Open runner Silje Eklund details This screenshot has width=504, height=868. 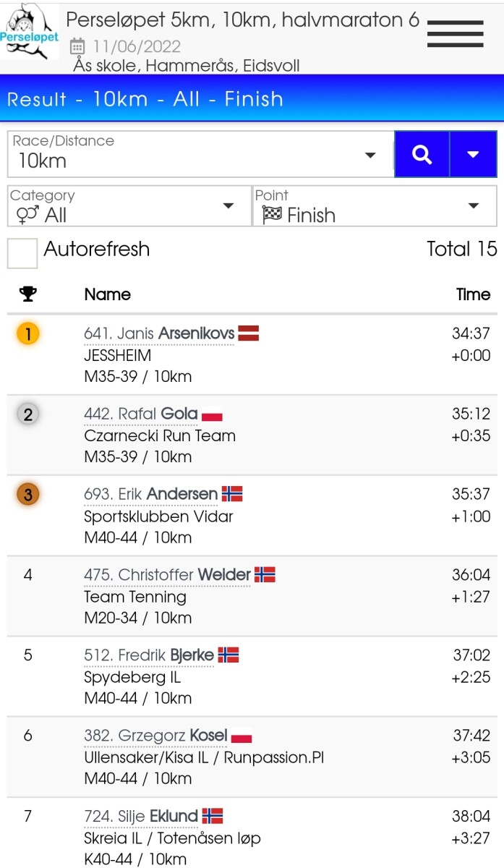141,817
